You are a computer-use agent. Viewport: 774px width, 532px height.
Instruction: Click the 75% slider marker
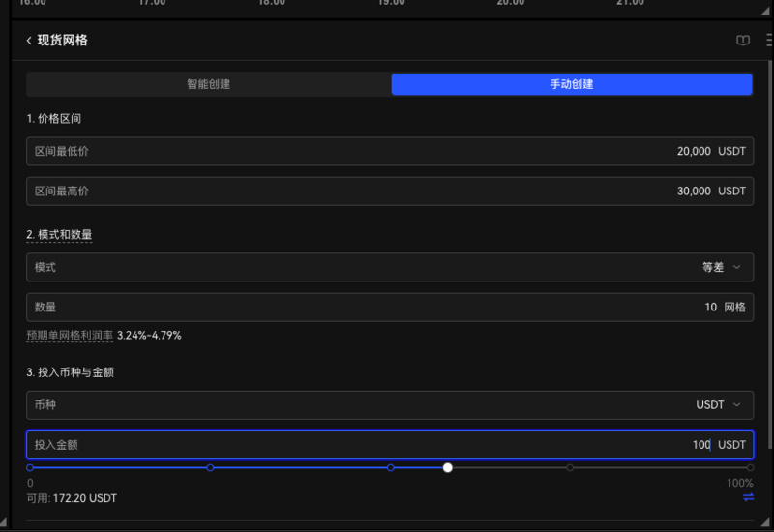tap(570, 467)
